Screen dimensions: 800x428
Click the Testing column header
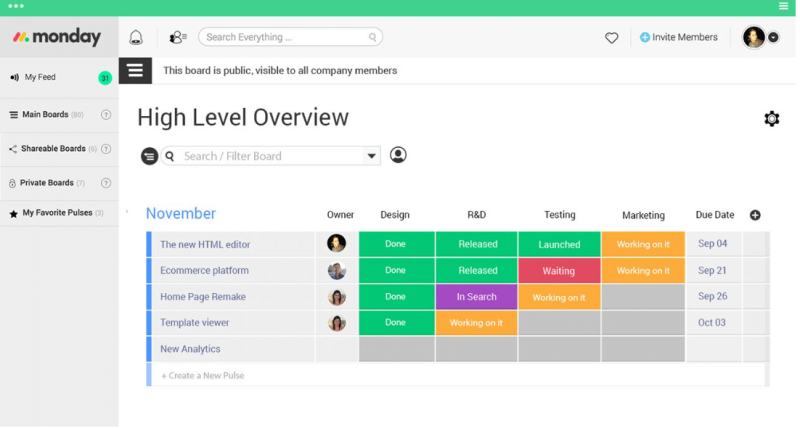[560, 215]
